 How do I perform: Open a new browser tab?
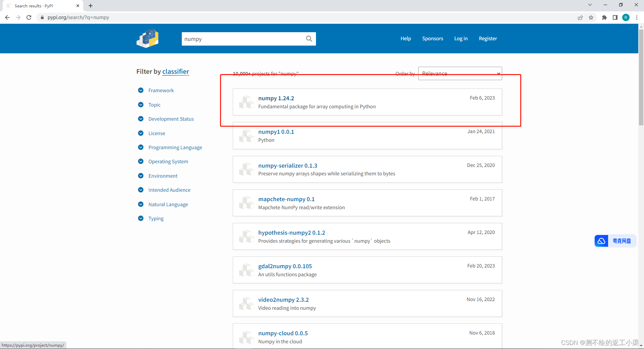click(x=91, y=6)
